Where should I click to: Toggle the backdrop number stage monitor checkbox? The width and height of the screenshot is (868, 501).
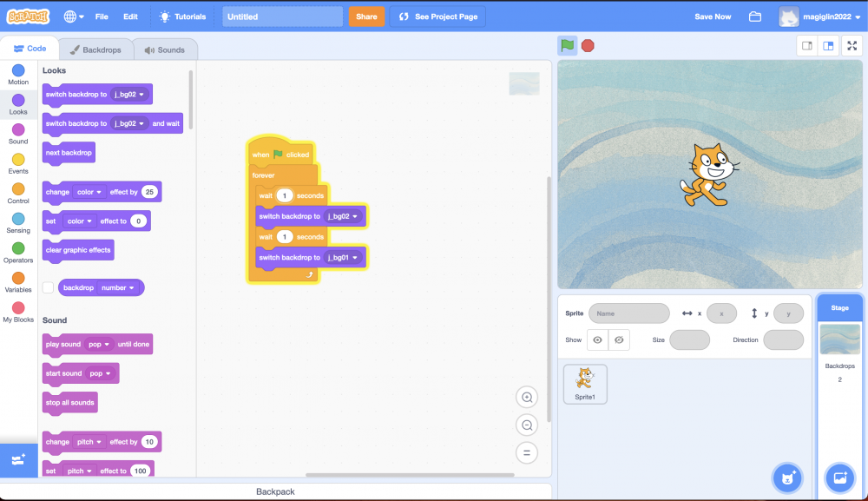[48, 287]
